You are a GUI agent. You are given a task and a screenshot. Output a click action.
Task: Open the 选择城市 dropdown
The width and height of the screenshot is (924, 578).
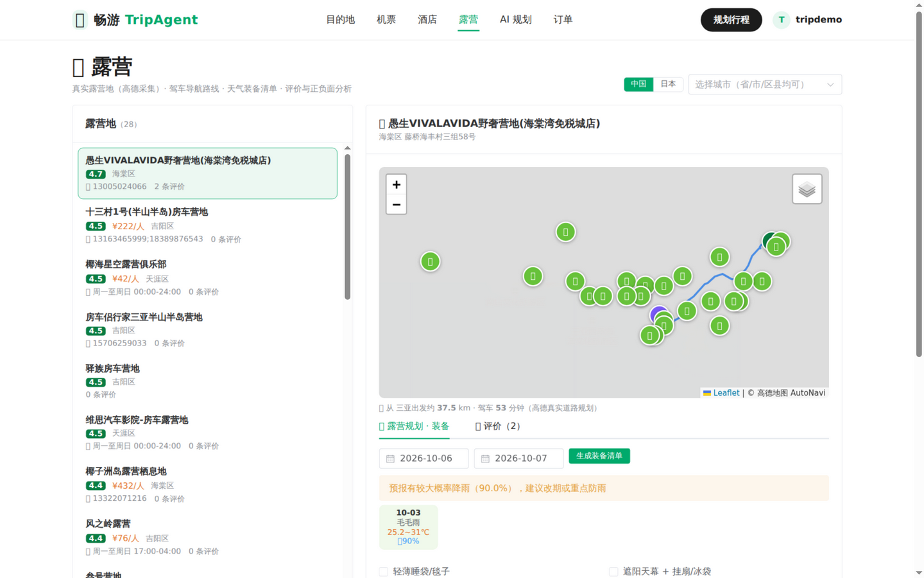tap(765, 84)
